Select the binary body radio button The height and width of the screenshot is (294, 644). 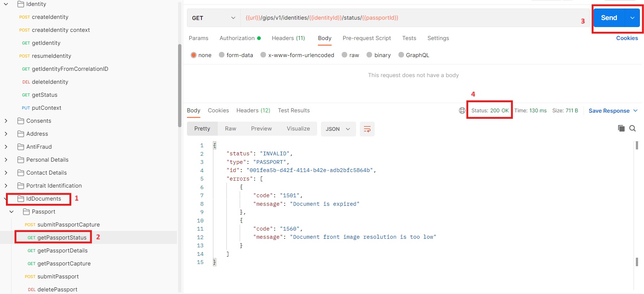coord(369,55)
